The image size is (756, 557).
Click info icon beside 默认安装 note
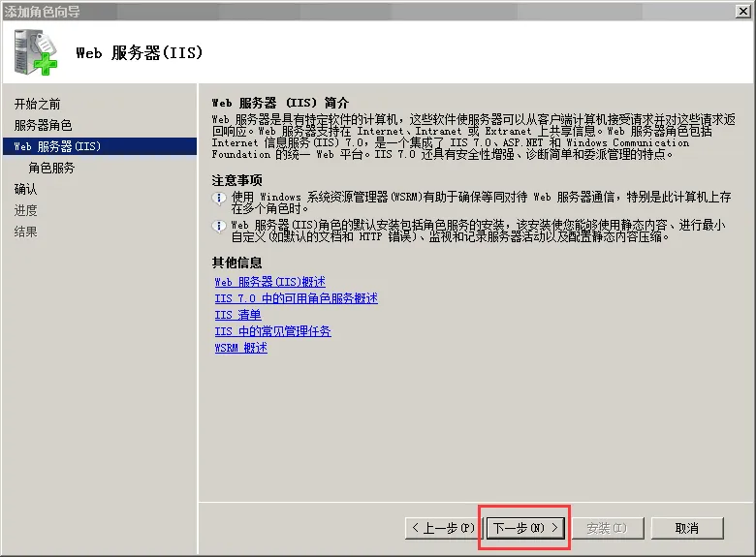click(x=219, y=226)
